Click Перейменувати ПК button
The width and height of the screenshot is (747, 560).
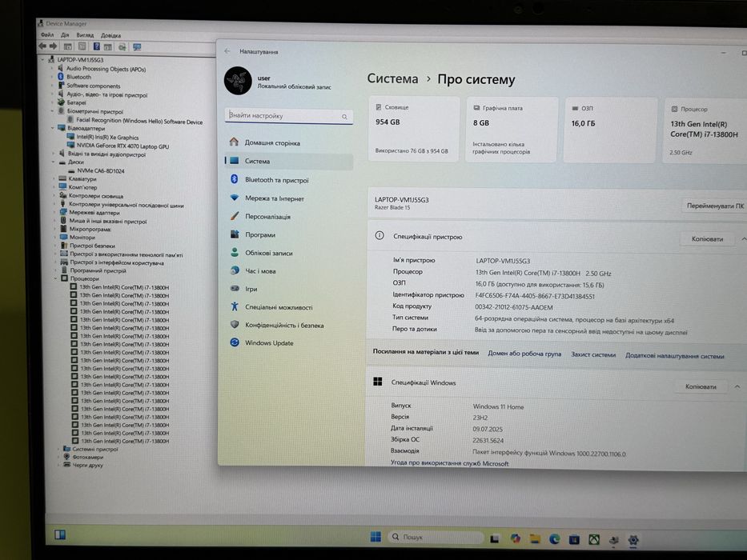click(x=715, y=206)
